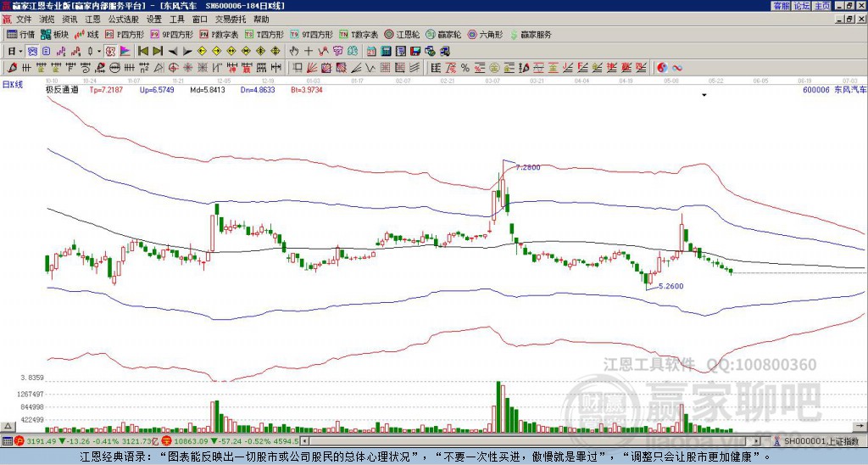Viewport: 868px width, 465px height.
Task: Open the 赢家轮 wheel tool
Action: (x=443, y=34)
